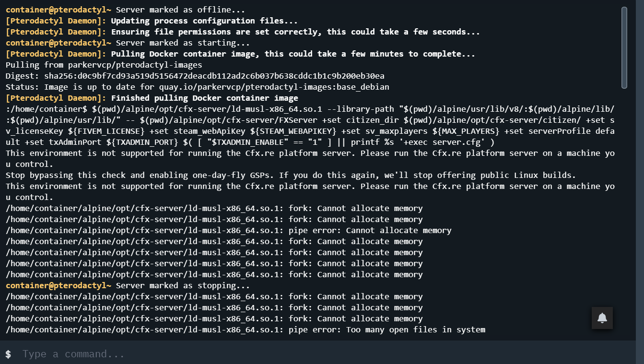Viewport: 644px width, 364px height.
Task: Click the "Server marked as stopping..." line
Action: point(183,285)
